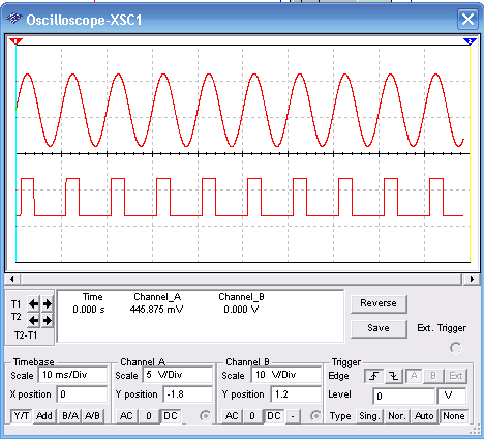Screen dimensions: 487x442
Task: Set Channel B coupling to DC
Action: tap(274, 416)
